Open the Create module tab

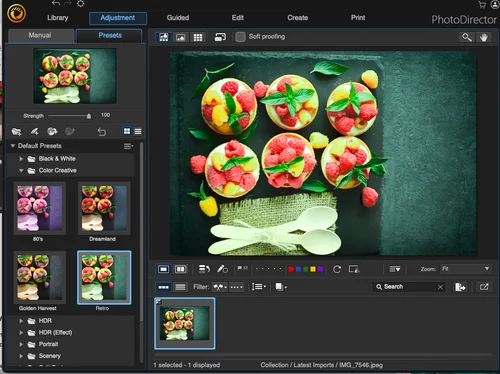click(x=298, y=18)
